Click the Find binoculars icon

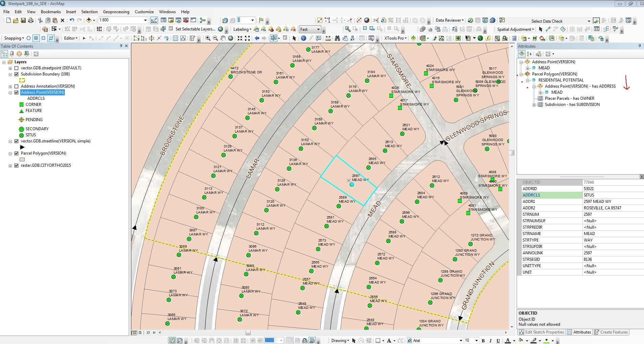[337, 38]
